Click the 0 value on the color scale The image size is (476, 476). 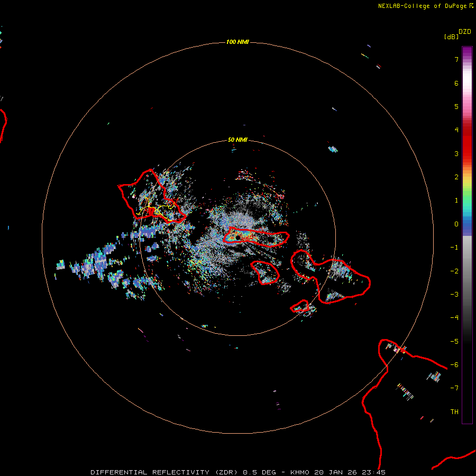(456, 224)
